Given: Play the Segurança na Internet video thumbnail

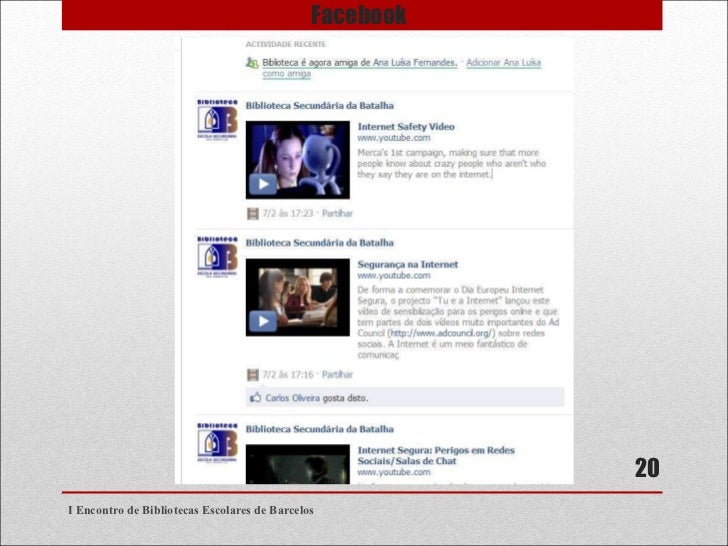Looking at the screenshot, I should click(298, 298).
